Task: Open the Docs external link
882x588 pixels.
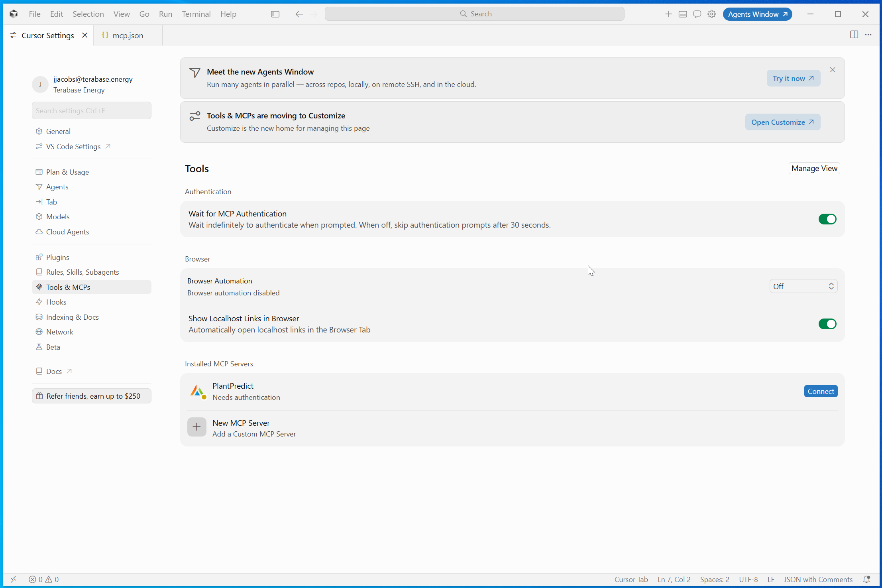Action: (x=92, y=371)
